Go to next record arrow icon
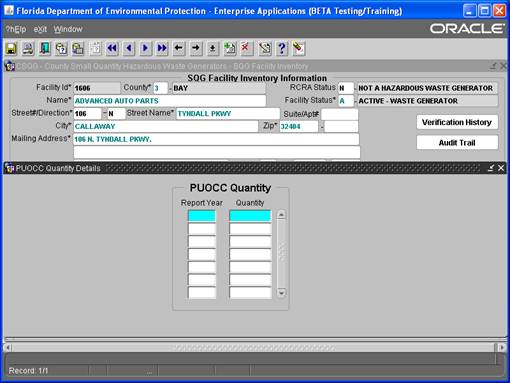Screen dimensions: 510x383 146,49
